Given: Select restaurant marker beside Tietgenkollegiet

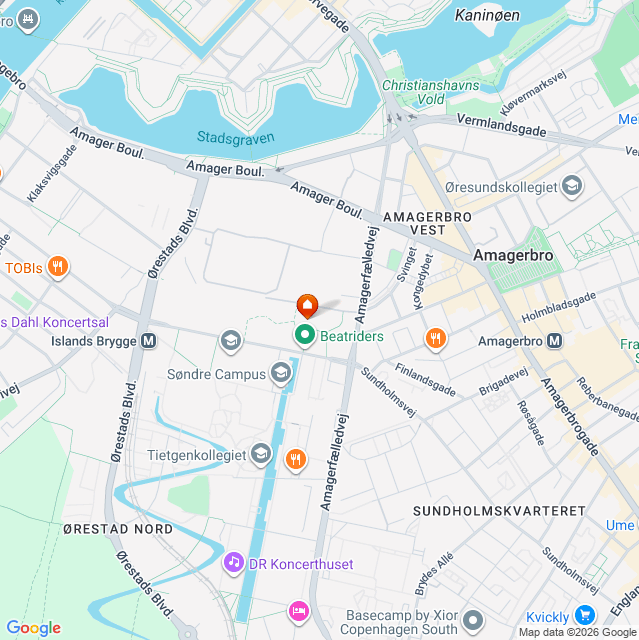Looking at the screenshot, I should [296, 460].
